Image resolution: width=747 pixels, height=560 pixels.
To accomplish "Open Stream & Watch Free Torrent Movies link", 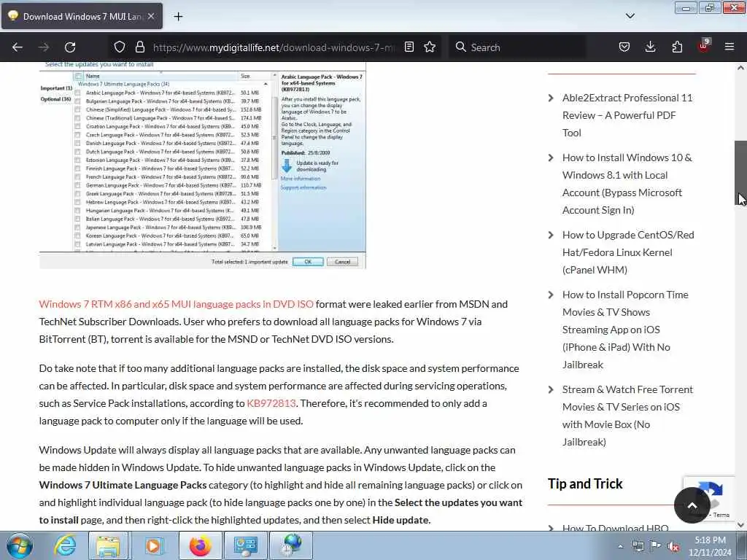I will click(627, 416).
